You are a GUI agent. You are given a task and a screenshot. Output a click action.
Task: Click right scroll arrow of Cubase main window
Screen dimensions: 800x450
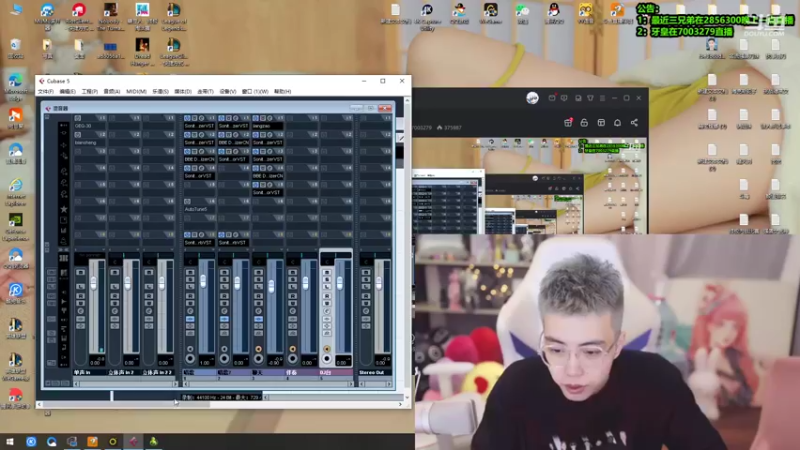click(400, 404)
